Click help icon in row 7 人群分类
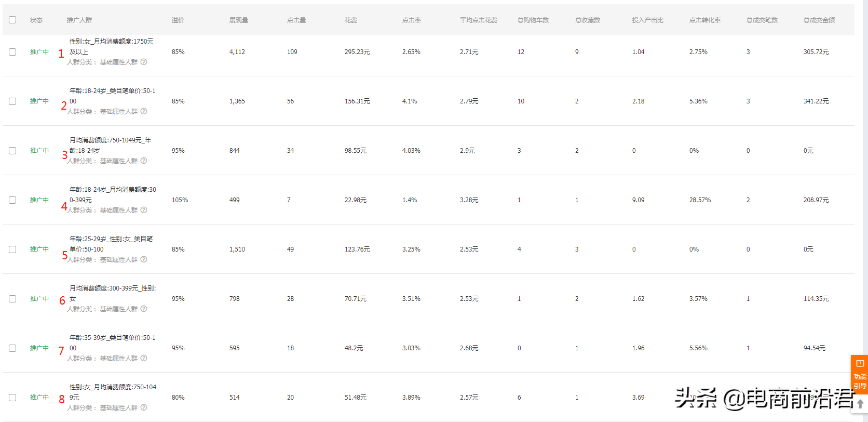 click(x=144, y=358)
